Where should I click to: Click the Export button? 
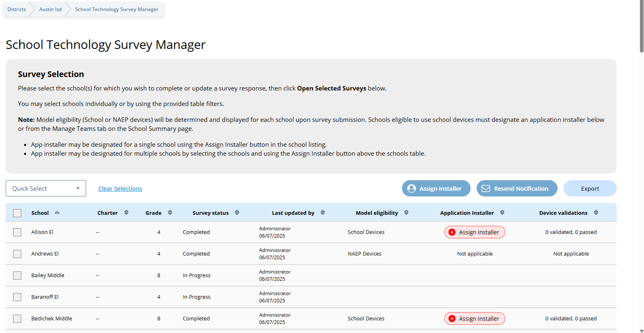[x=590, y=189]
